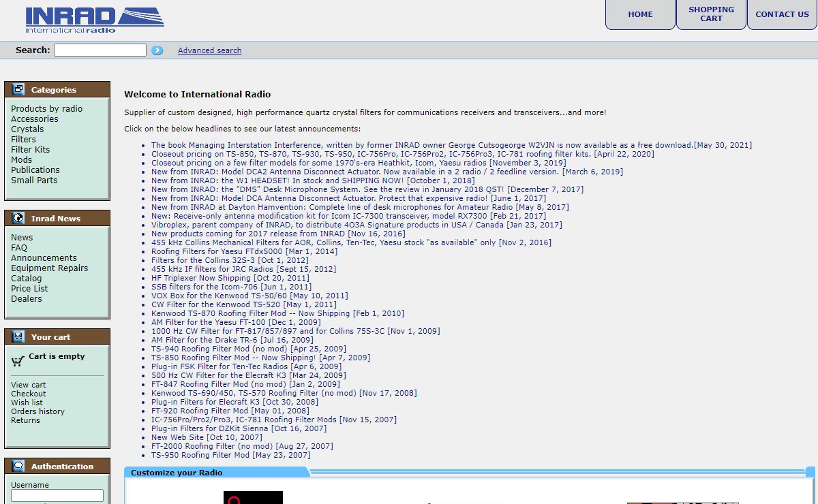
Task: Open the TS-950 Roofing Filter Mod headline
Action: click(x=230, y=455)
